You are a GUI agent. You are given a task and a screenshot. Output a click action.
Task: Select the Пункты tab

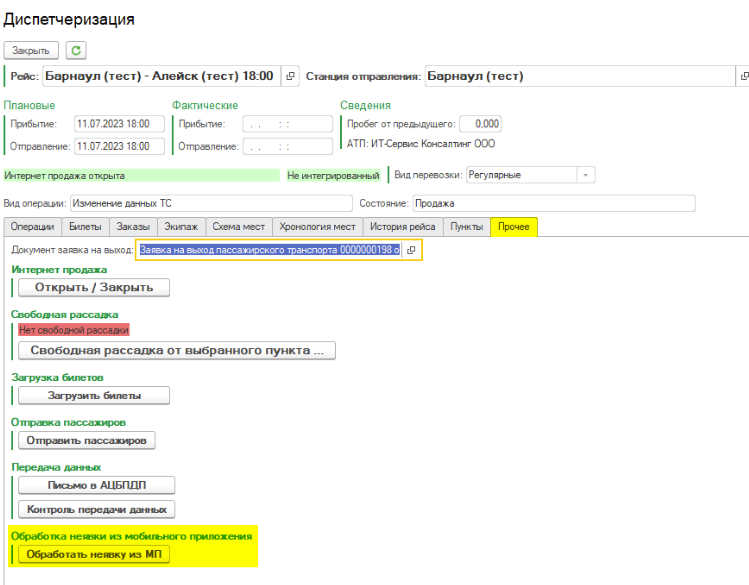[466, 227]
